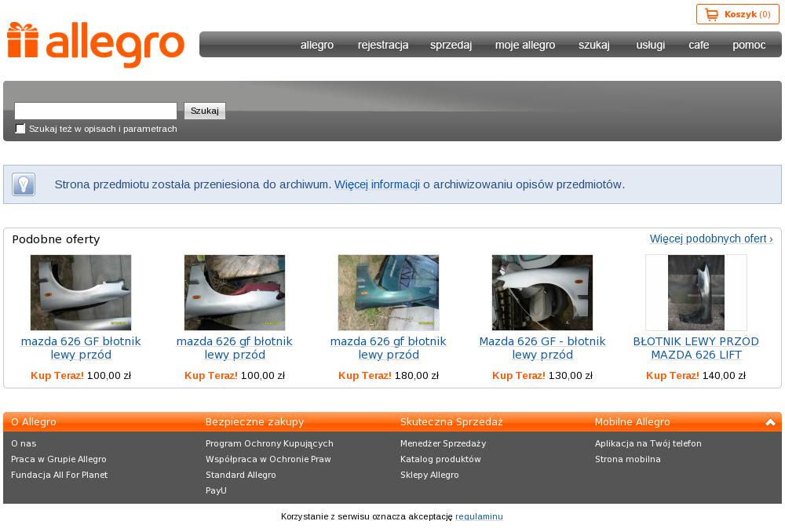The image size is (785, 532).
Task: Click the allegro gift logo
Action: pos(96,44)
